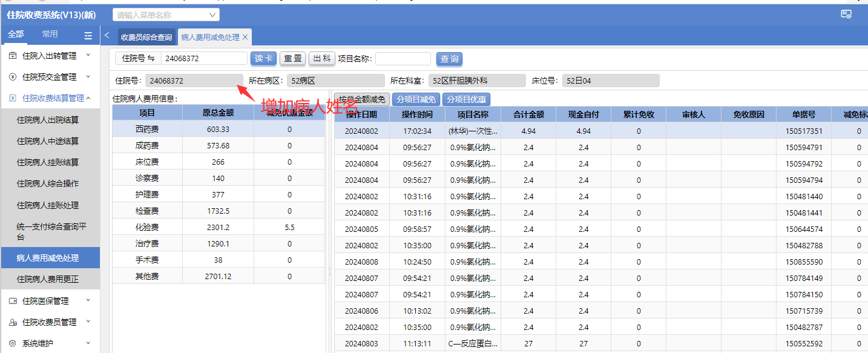
Task: Click the 出科 button
Action: click(x=322, y=58)
